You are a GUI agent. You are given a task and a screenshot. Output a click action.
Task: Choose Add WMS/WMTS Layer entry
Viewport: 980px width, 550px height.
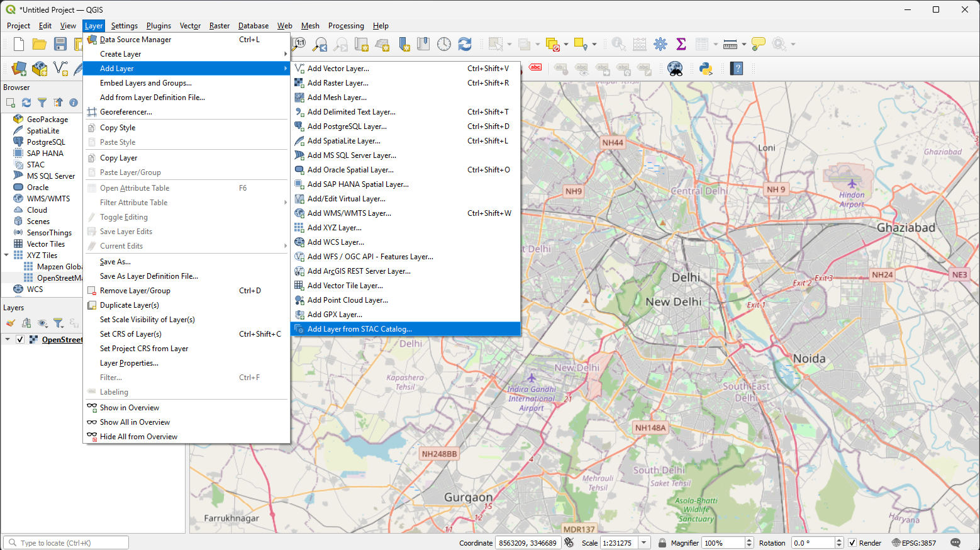(x=406, y=213)
